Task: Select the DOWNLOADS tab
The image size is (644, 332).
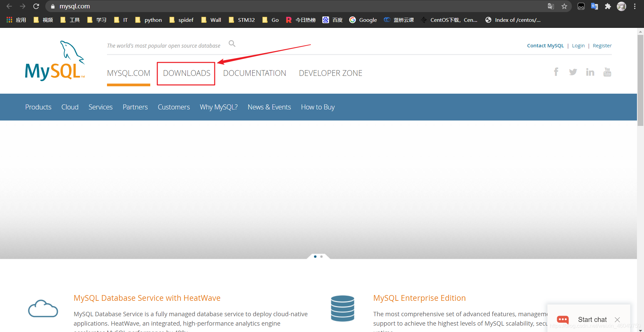Action: [x=186, y=73]
